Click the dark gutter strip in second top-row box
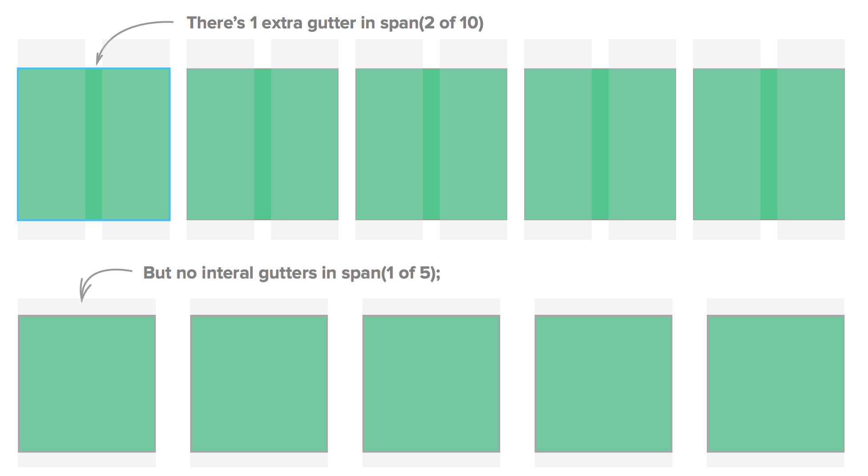The width and height of the screenshot is (868, 476). point(263,144)
